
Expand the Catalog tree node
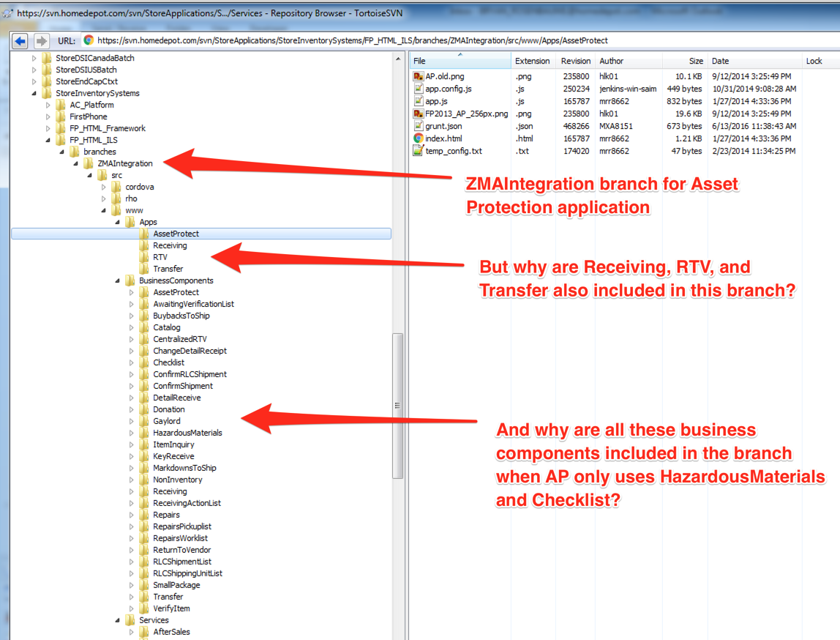pyautogui.click(x=132, y=327)
